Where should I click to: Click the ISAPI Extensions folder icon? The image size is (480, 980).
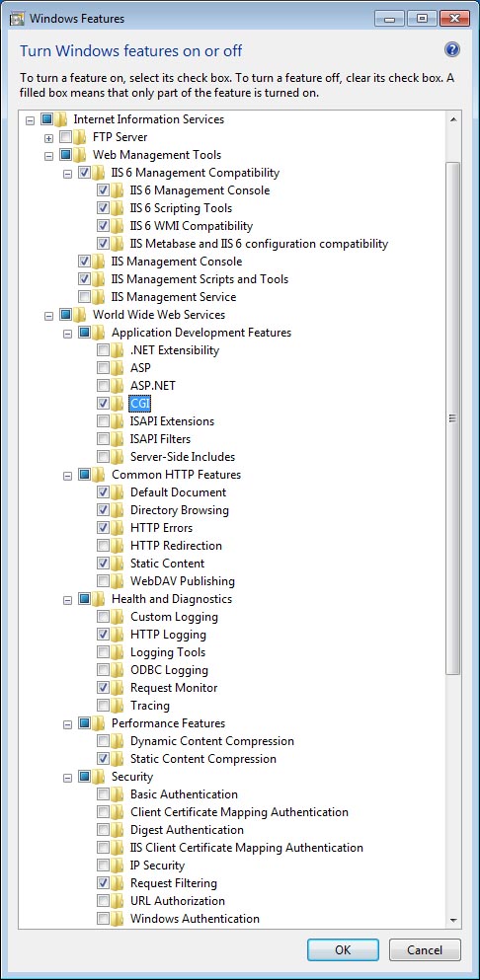(x=118, y=420)
